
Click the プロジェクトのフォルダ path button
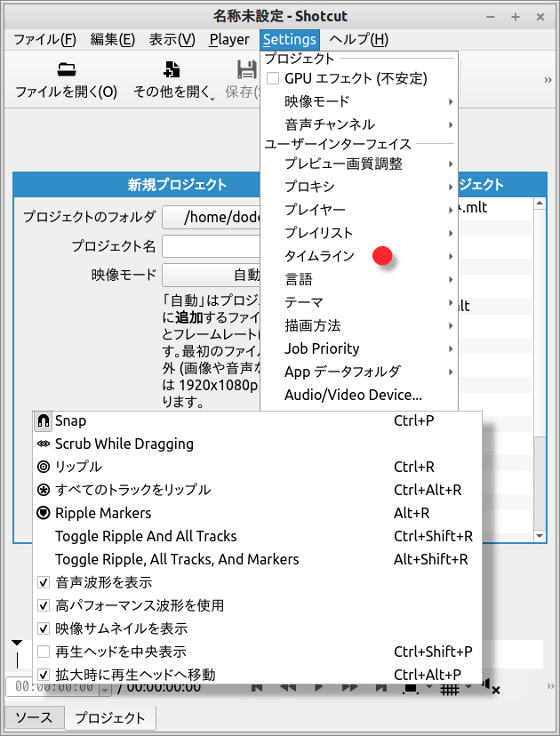click(x=212, y=217)
